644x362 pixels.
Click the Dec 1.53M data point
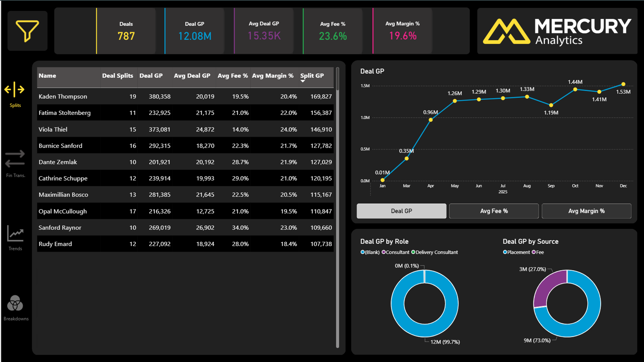623,84
